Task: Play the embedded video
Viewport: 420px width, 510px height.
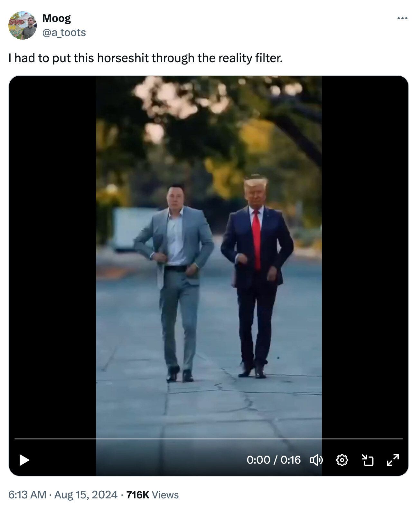Action: 24,460
